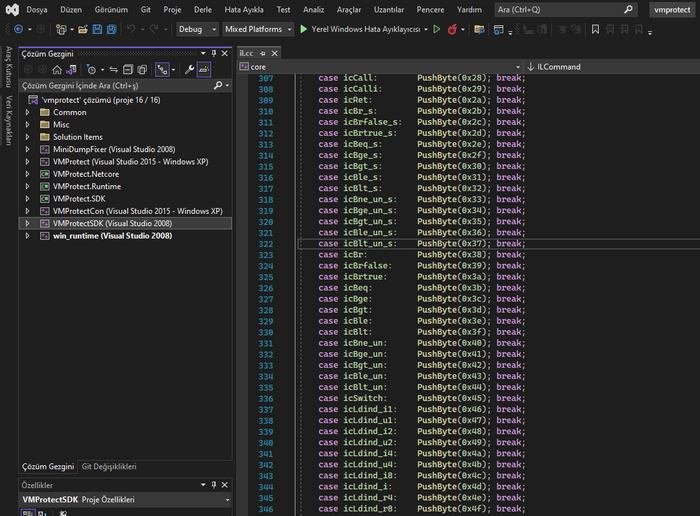The width and height of the screenshot is (700, 516).
Task: Open VMProtectSDK Proje Özellikleri dropdown
Action: (227, 500)
